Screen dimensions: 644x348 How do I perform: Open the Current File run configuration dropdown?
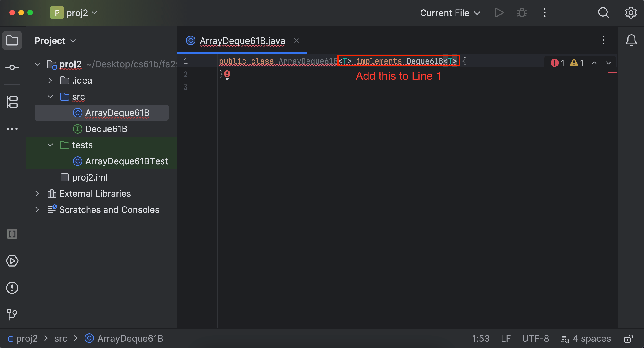(450, 13)
